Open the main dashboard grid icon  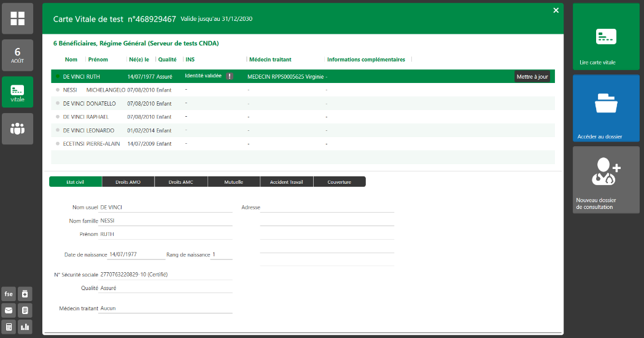[x=17, y=18]
